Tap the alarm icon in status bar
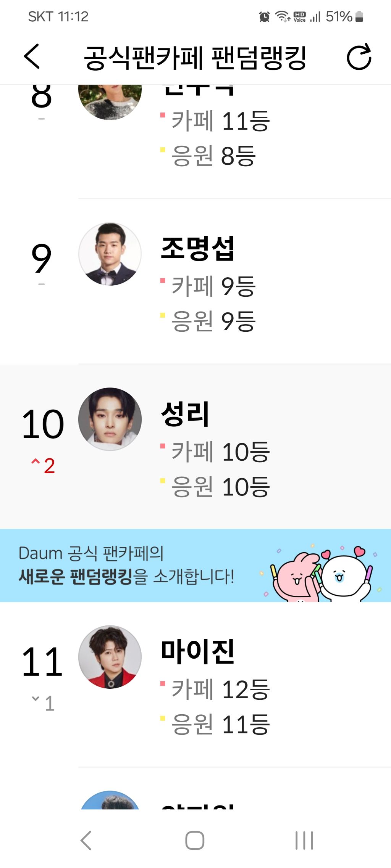391x868 pixels. point(264,17)
